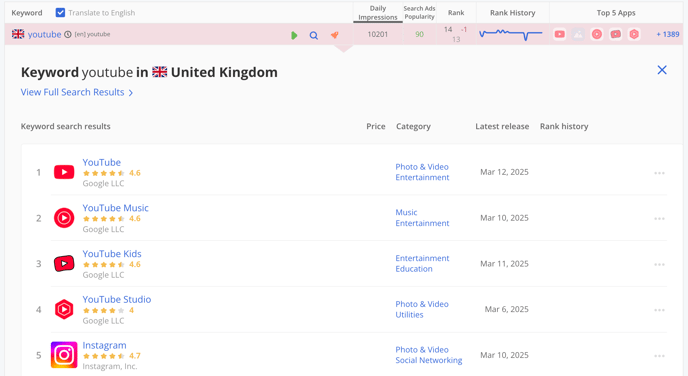
Task: Click the 90 Search Ads Popularity value
Action: pyautogui.click(x=419, y=34)
